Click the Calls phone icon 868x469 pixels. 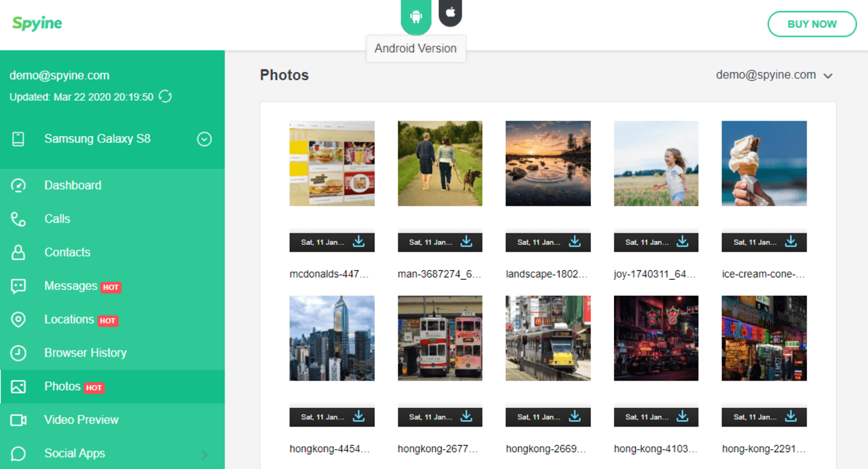18,219
